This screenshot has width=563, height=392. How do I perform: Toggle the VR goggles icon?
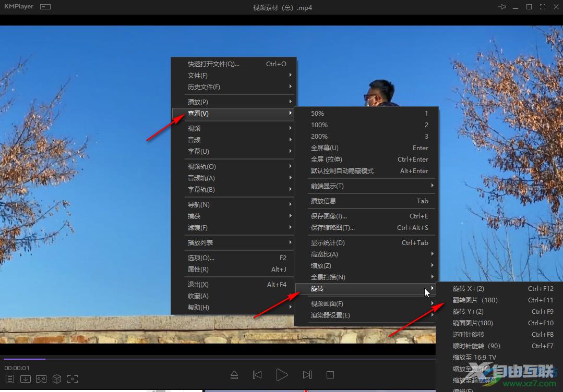coord(41,379)
